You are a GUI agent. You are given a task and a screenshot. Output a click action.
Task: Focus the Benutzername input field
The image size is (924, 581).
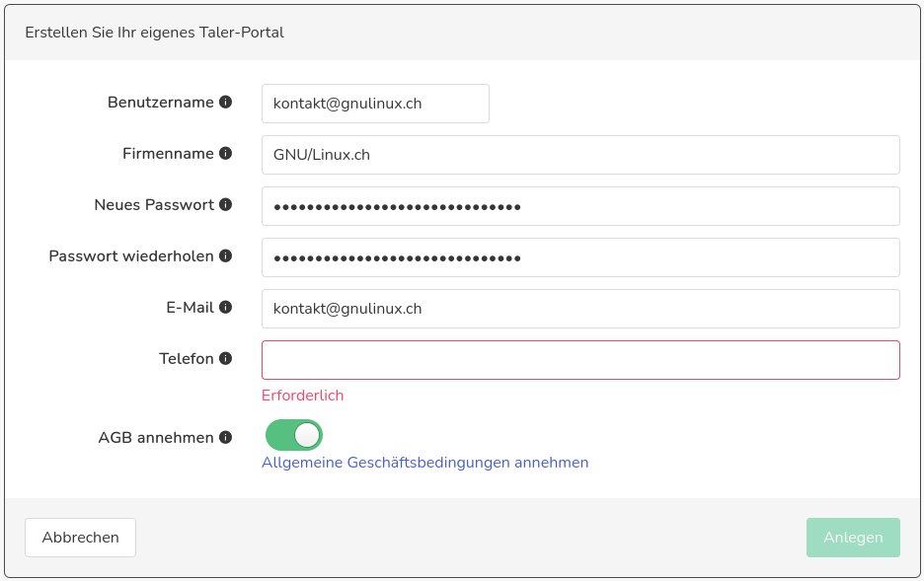pyautogui.click(x=375, y=104)
